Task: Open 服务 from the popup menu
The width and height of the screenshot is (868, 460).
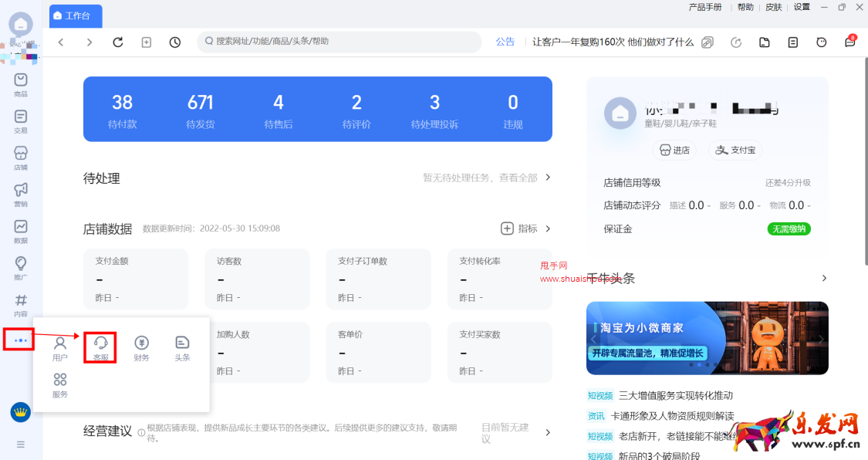Action: click(x=60, y=384)
